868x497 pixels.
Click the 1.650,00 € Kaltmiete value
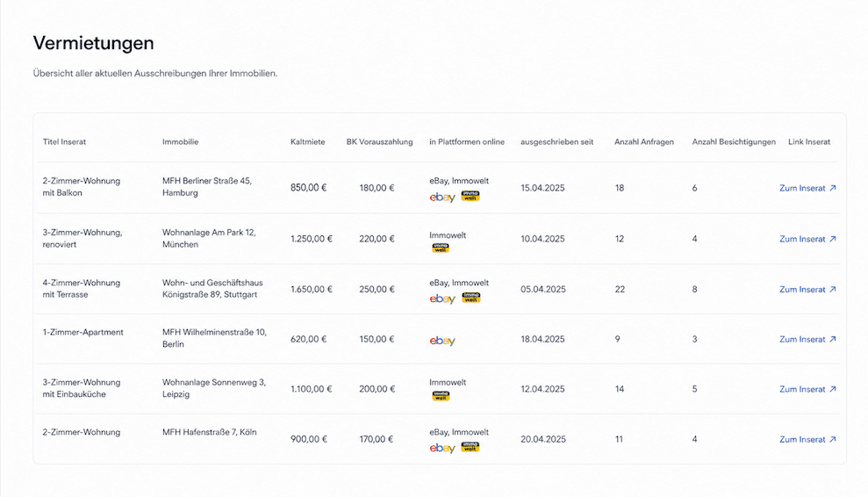click(311, 289)
